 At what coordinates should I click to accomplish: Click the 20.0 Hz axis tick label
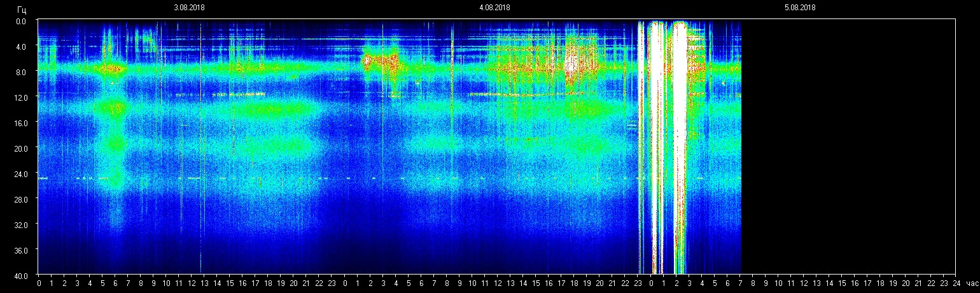(22, 148)
